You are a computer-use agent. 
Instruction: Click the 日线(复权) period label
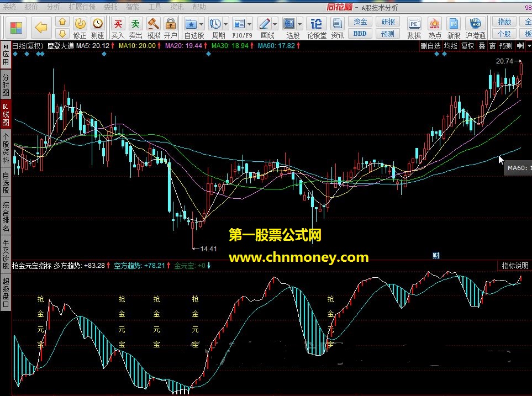(x=28, y=46)
